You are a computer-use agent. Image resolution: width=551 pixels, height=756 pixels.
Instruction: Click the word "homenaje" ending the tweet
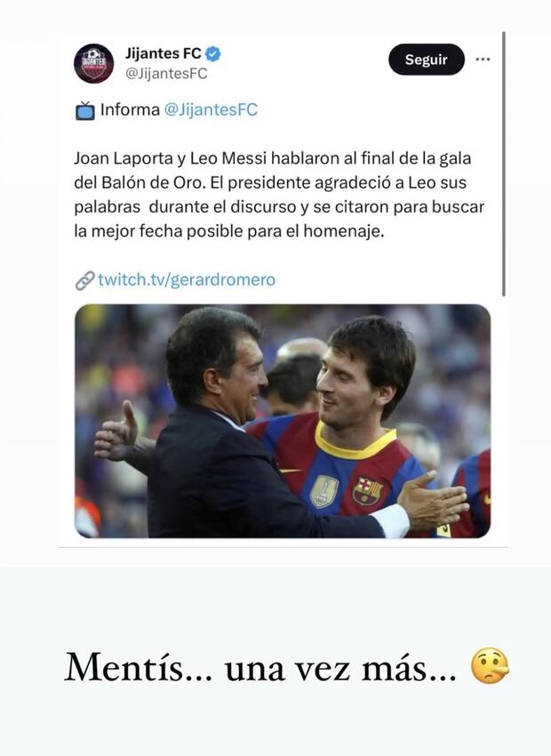click(x=348, y=231)
